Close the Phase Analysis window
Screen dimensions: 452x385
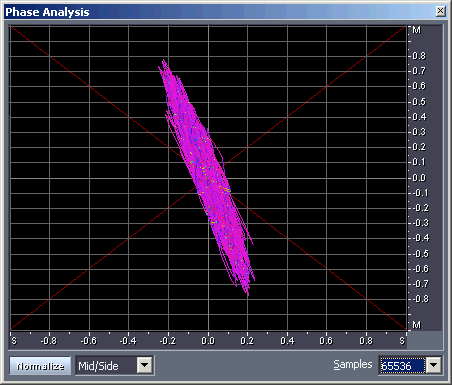point(440,11)
